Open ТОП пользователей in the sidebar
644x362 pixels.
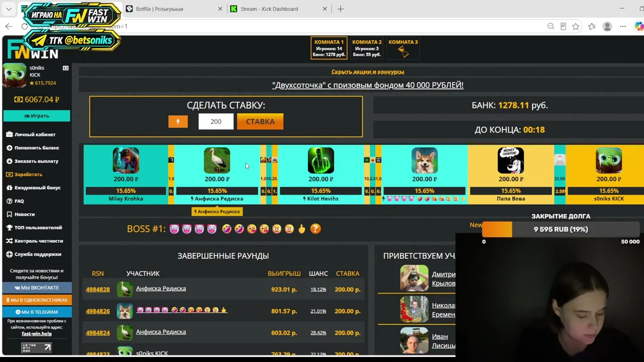[x=34, y=228]
